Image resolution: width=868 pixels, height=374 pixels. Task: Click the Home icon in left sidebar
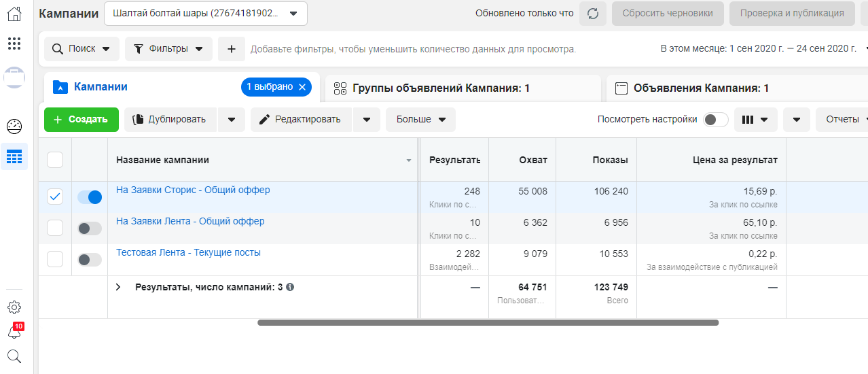pyautogui.click(x=14, y=13)
